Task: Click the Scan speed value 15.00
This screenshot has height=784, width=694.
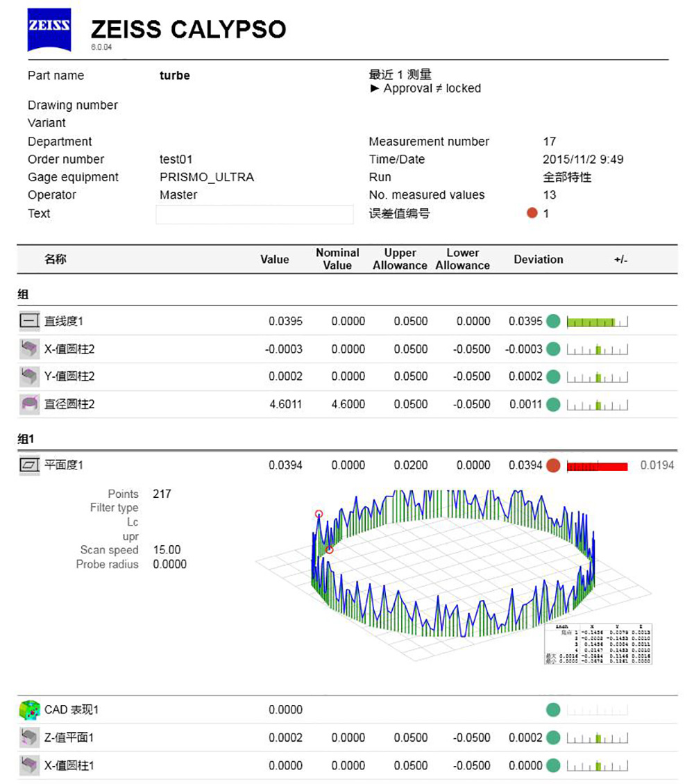Action: click(167, 550)
